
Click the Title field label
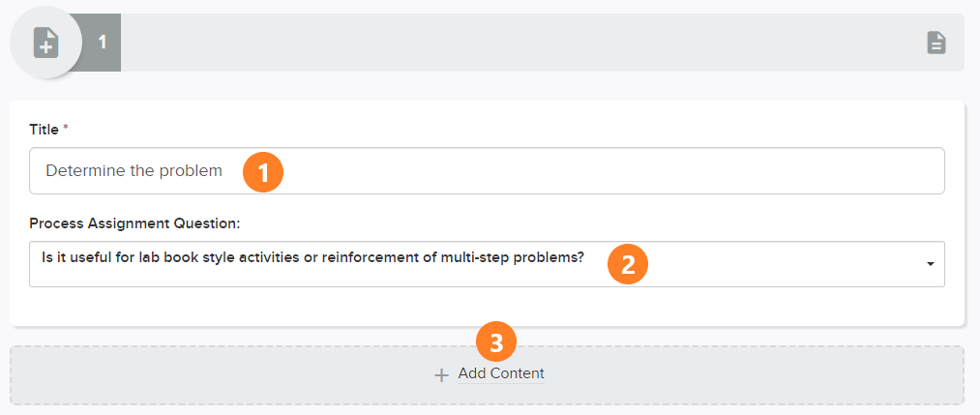[44, 130]
